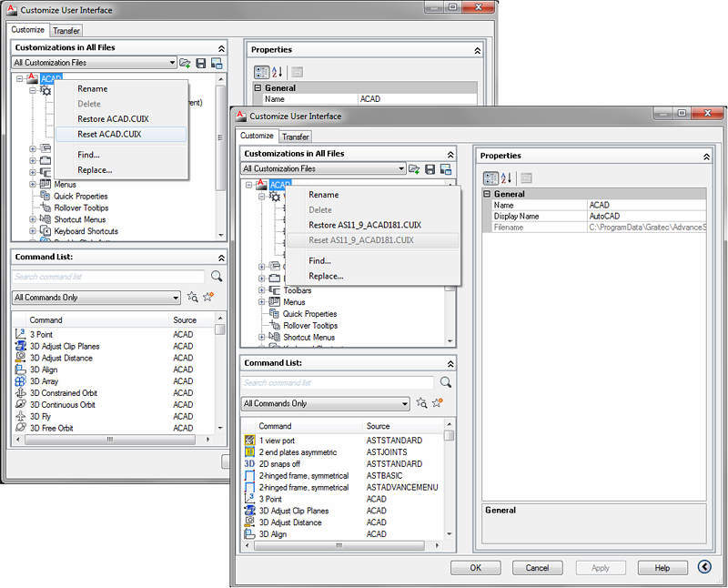Expand Toolbars node in front tree
This screenshot has height=588, width=728.
(261, 289)
